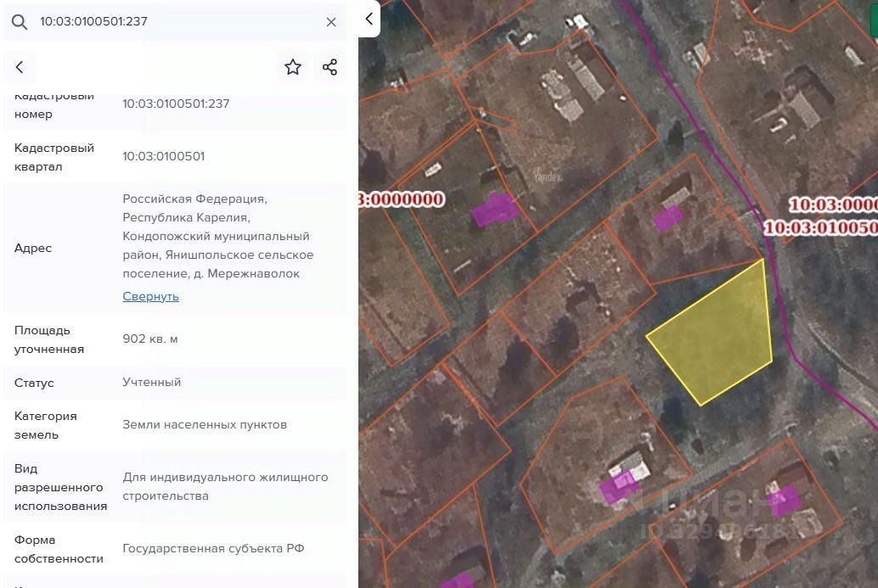Click cadastral number value 10:03:0100501:237
Screen dimensions: 878x588
pyautogui.click(x=176, y=104)
